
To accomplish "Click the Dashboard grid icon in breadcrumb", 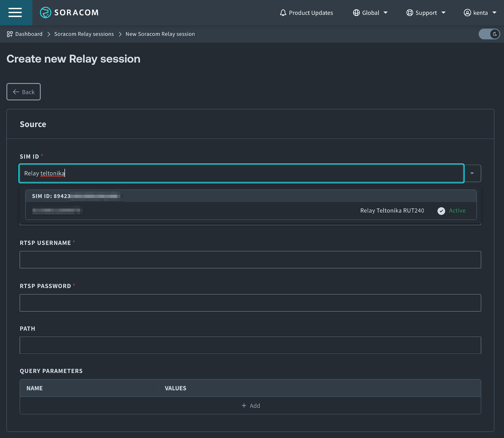I will 10,34.
